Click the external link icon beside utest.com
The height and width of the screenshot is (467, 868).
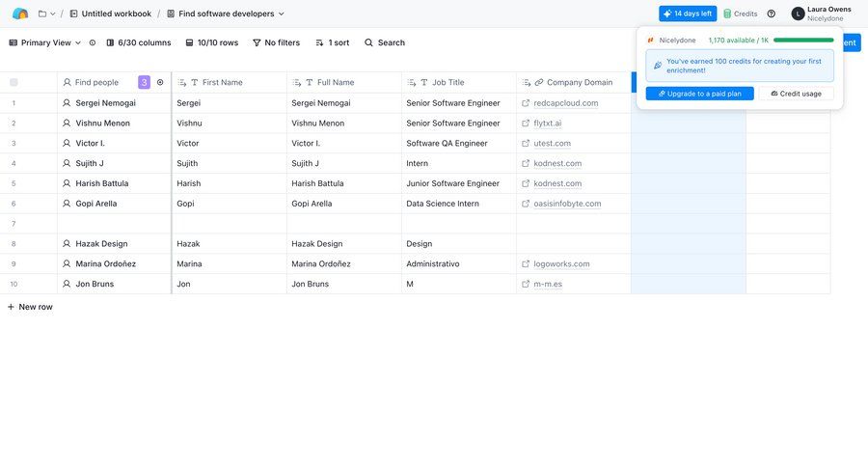(x=526, y=144)
